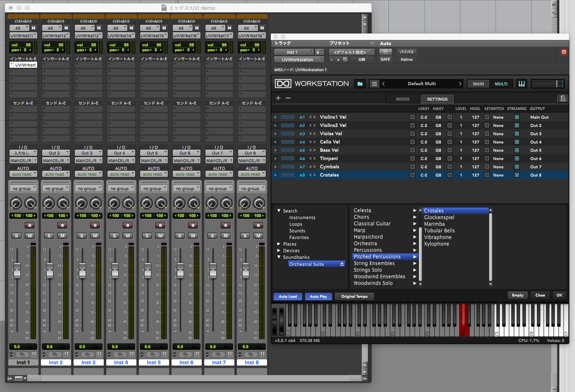Open Inst 1 group assignment dropdown
The width and height of the screenshot is (575, 392).
pos(23,189)
